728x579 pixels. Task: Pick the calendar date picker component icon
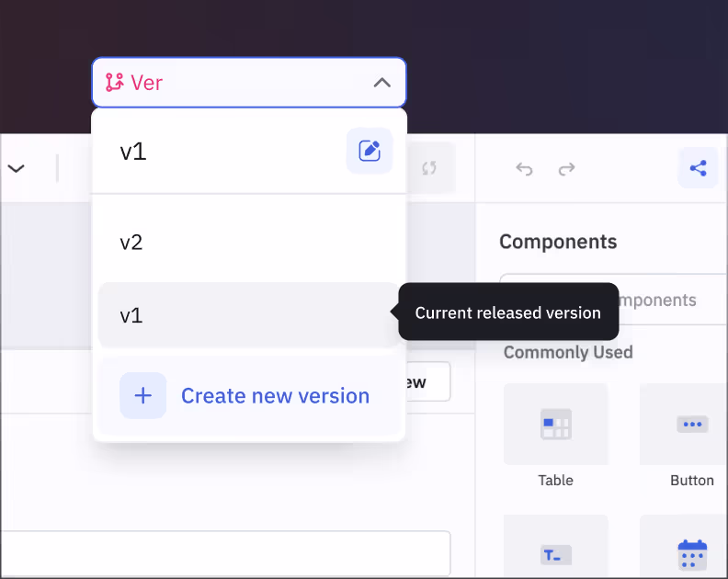click(691, 553)
